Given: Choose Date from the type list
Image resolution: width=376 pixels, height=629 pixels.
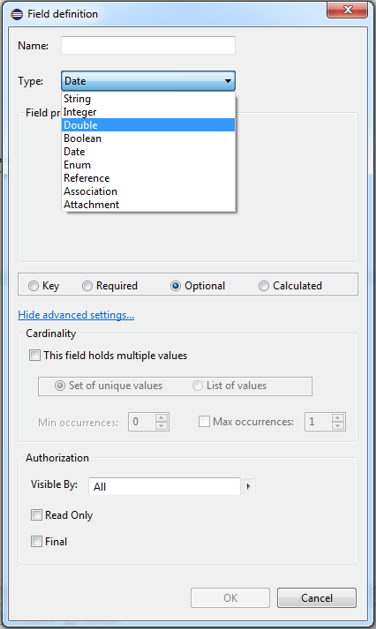Looking at the screenshot, I should pyautogui.click(x=148, y=152).
